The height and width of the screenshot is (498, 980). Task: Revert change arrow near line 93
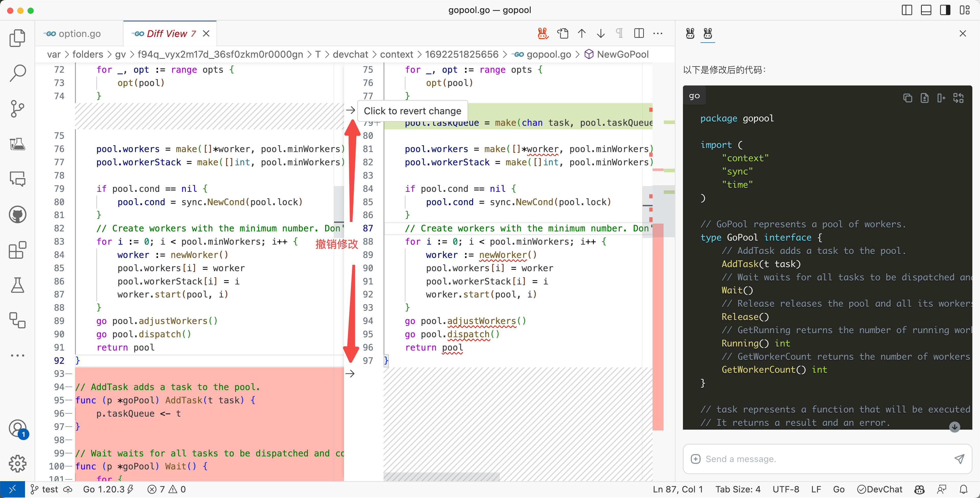point(350,373)
